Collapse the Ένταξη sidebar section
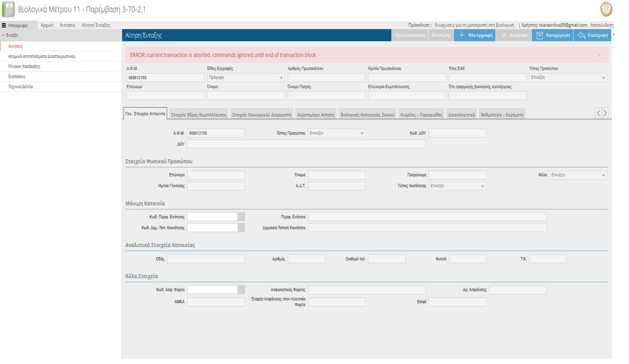The image size is (629, 364). coord(3,35)
